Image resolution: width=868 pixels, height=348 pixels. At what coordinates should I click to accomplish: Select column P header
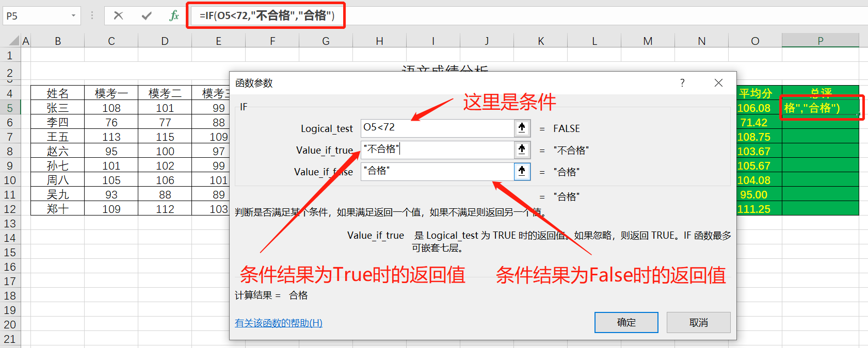point(821,41)
